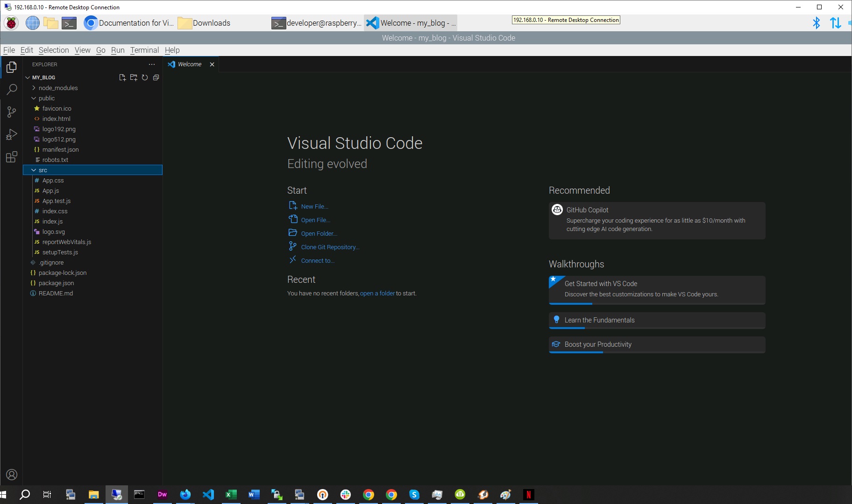The width and height of the screenshot is (852, 504).
Task: Open Windows search on taskbar
Action: (x=25, y=495)
